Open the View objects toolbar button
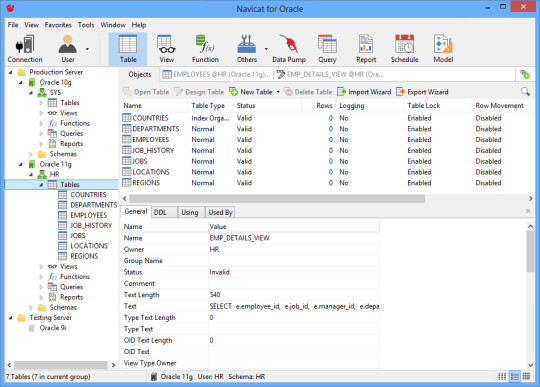Viewport: 540px width, 387px height. click(x=166, y=49)
